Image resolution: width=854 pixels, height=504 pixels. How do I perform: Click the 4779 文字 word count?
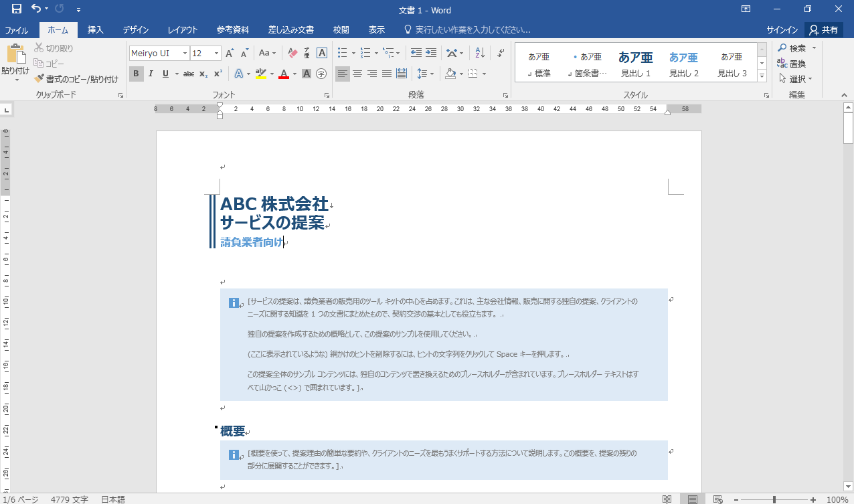point(70,499)
